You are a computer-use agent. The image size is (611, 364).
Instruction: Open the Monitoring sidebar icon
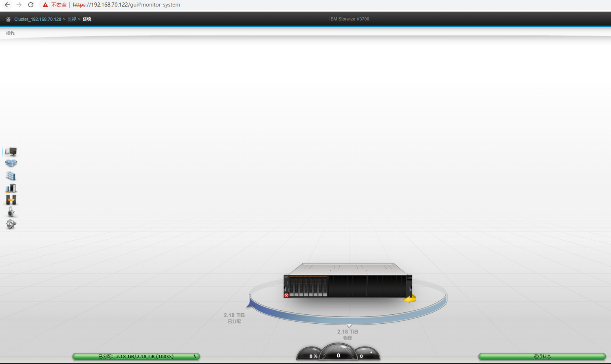point(11,152)
